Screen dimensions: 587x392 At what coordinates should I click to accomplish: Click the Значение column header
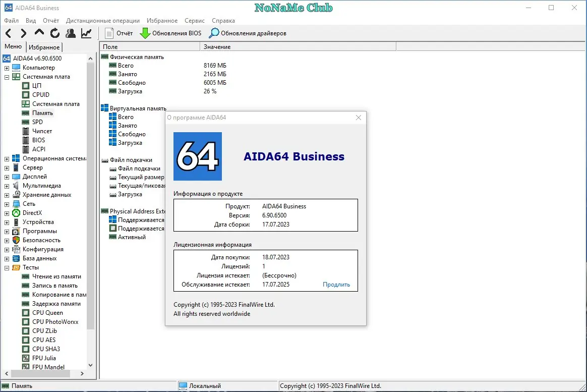[298, 47]
